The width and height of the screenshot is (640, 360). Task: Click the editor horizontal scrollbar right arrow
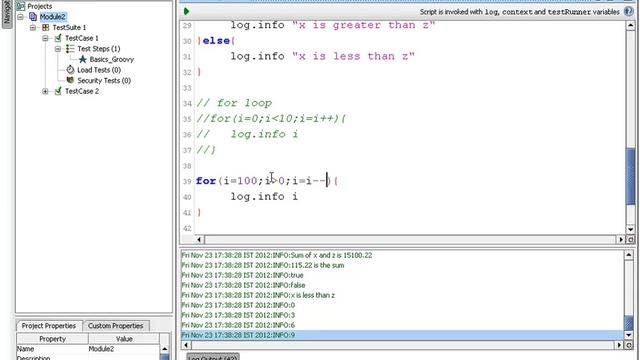coord(621,240)
